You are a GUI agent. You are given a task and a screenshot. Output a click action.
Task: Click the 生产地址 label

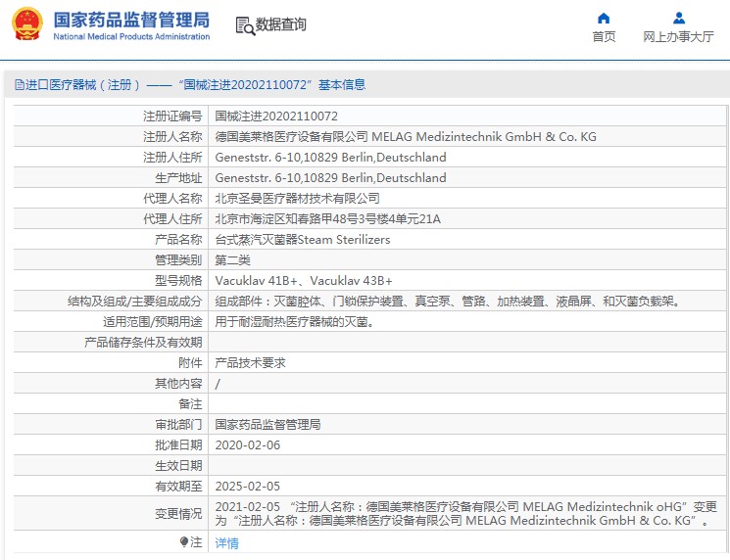(x=178, y=177)
